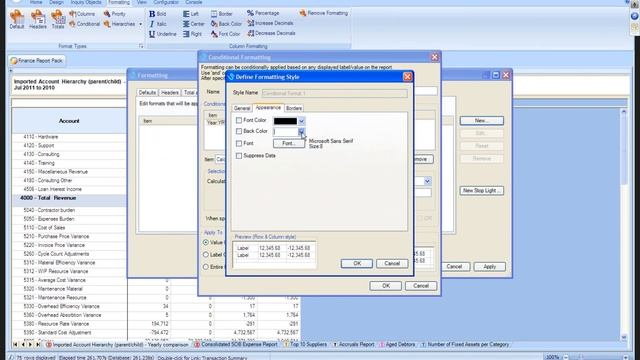Screen dimensions: 640x360
Task: Align column Right
Action: pyautogui.click(x=192, y=34)
